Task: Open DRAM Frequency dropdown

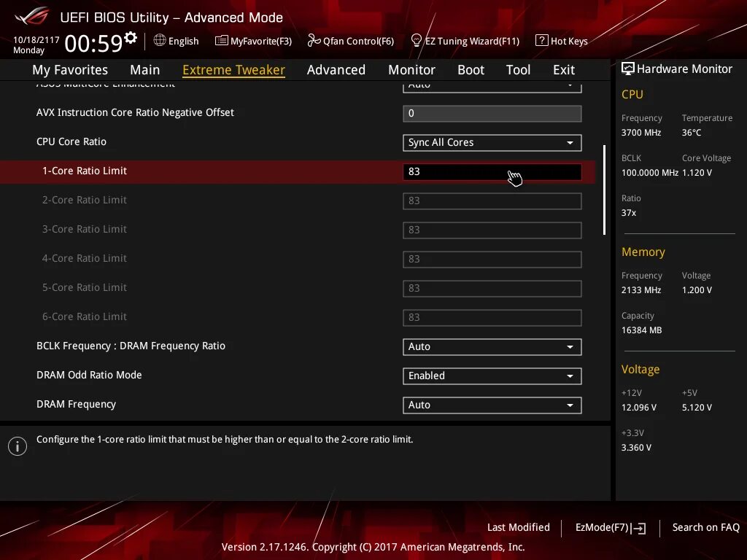Action: 492,405
